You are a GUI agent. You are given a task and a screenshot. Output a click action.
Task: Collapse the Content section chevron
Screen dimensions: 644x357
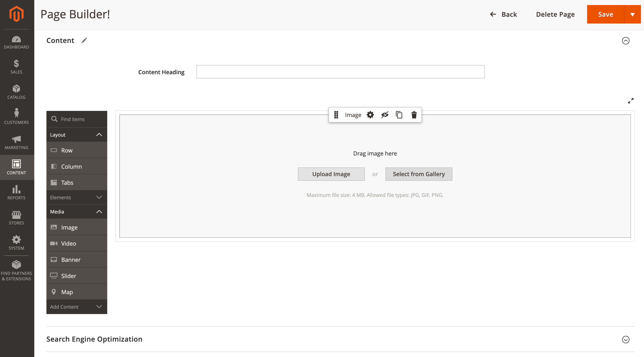(626, 41)
